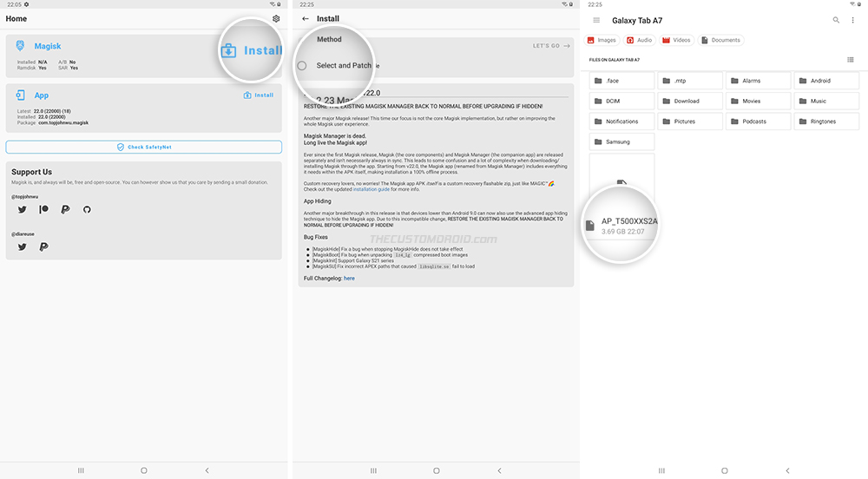Open topjohnwu's GitHub icon

point(87,210)
